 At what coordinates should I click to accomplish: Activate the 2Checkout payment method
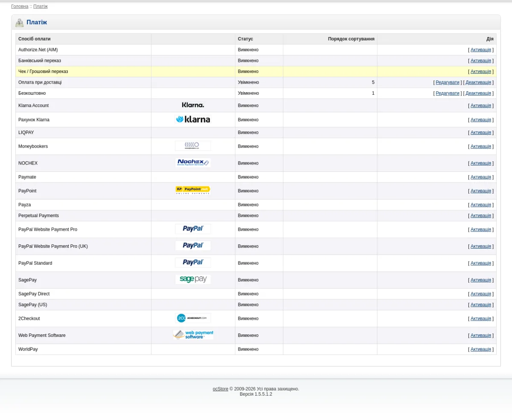(x=481, y=319)
